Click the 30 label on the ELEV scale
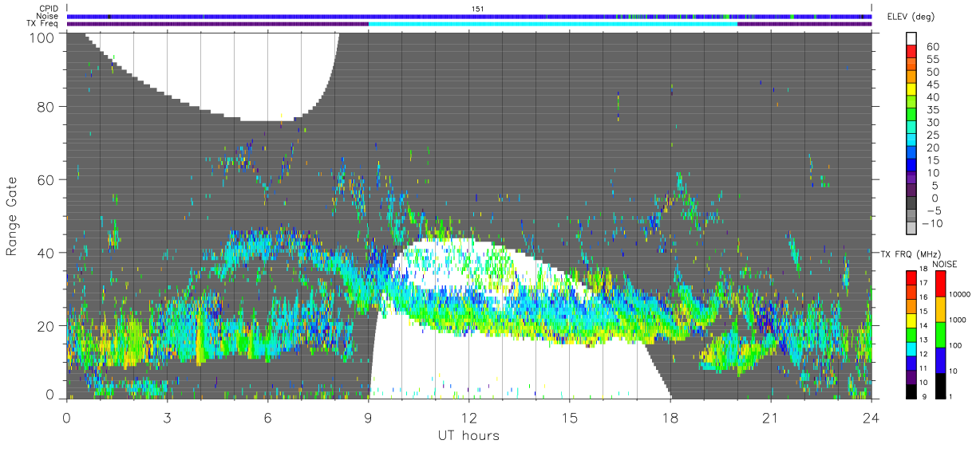 click(932, 121)
